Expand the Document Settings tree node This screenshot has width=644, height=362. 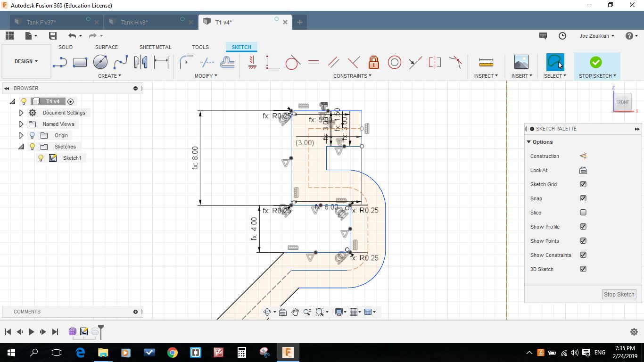click(21, 113)
